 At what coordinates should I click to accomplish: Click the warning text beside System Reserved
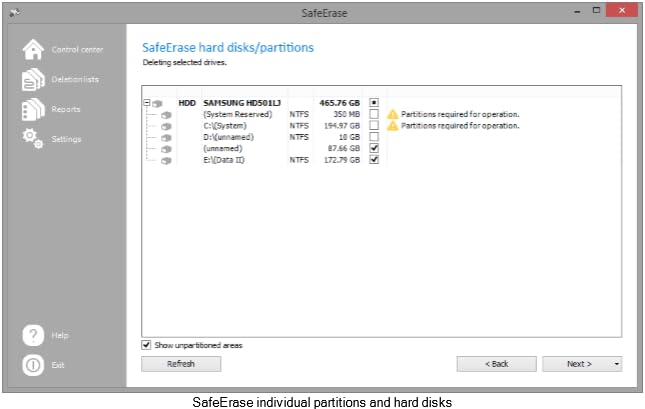(460, 114)
